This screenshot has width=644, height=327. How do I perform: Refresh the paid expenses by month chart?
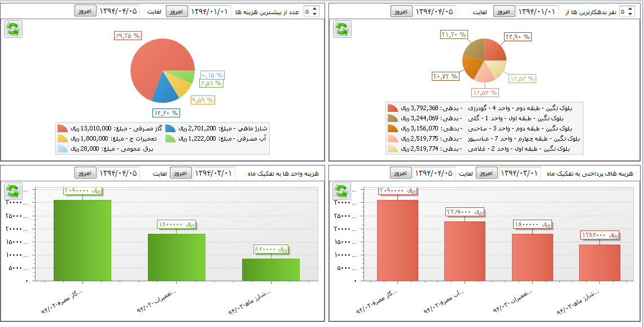(341, 191)
